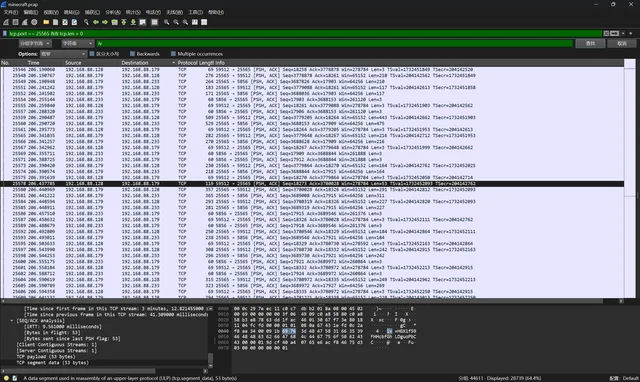640x382 pixels.
Task: Open the Analyze menu
Action: 113,12
